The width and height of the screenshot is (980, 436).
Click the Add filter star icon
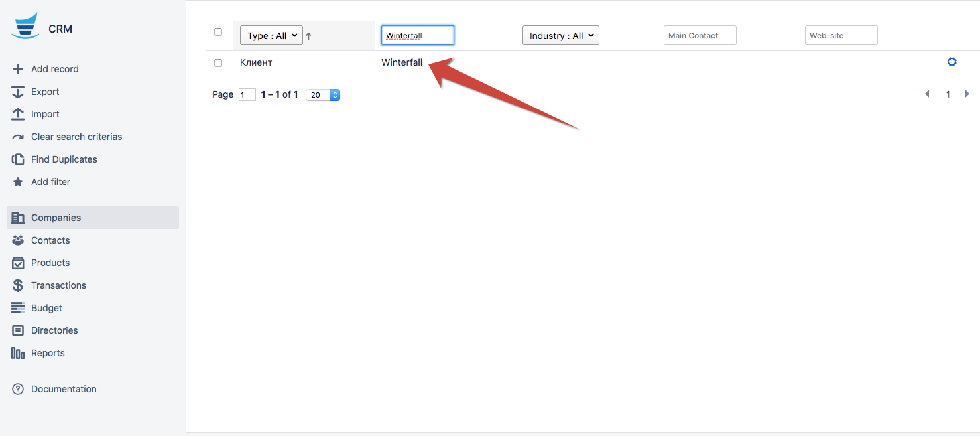click(x=18, y=182)
